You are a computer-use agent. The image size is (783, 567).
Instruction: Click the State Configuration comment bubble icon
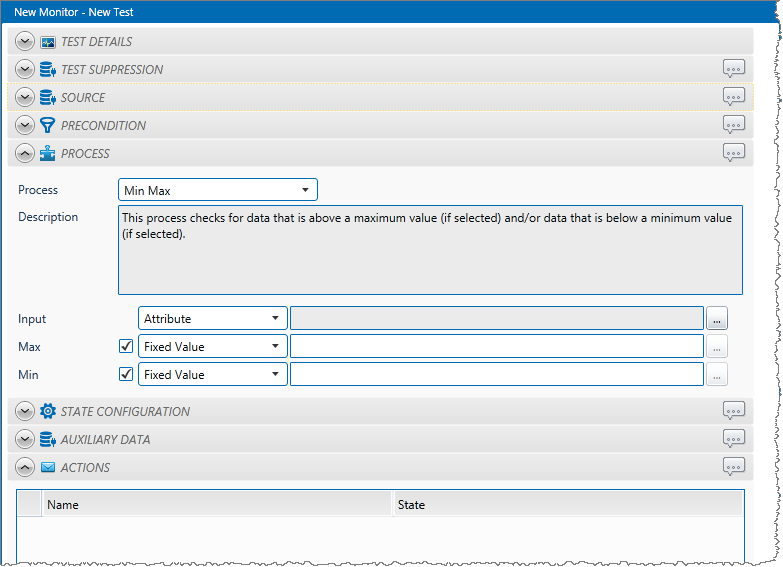734,411
